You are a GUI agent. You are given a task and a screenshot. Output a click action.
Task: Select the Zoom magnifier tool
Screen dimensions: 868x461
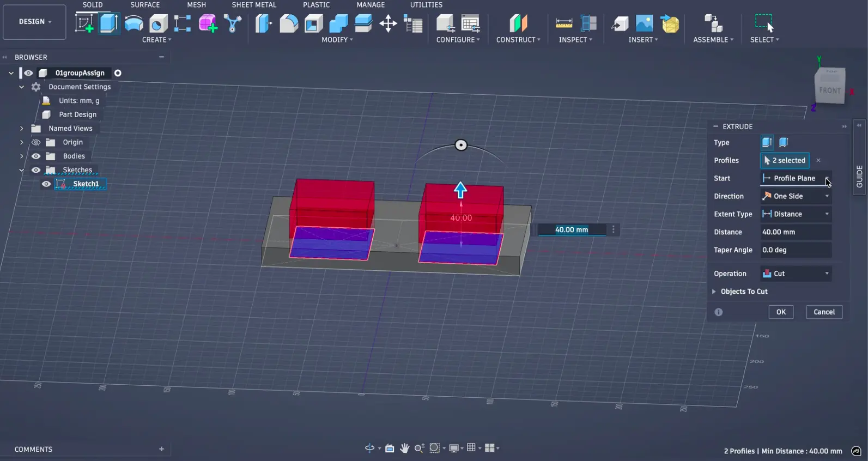click(419, 448)
